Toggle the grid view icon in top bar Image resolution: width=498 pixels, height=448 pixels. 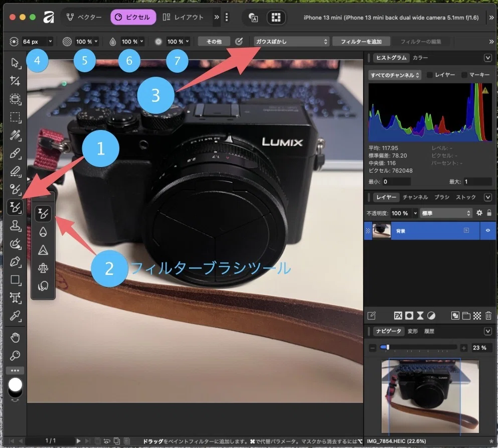point(276,18)
